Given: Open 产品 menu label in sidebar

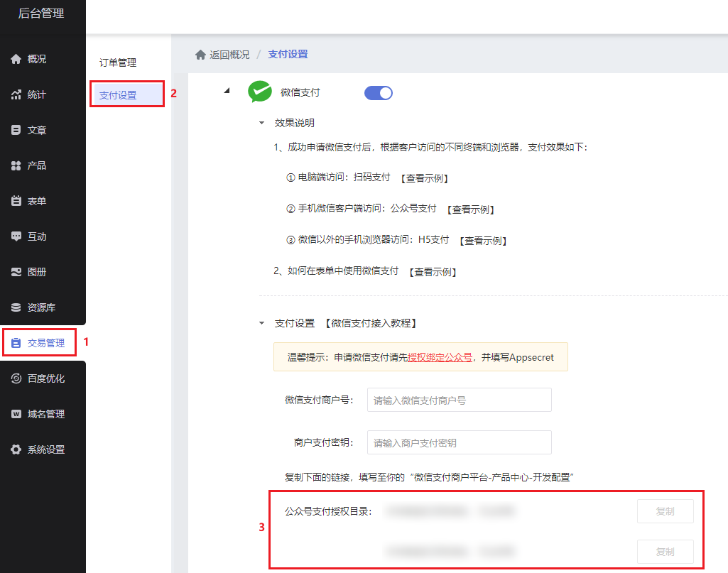Looking at the screenshot, I should point(37,165).
